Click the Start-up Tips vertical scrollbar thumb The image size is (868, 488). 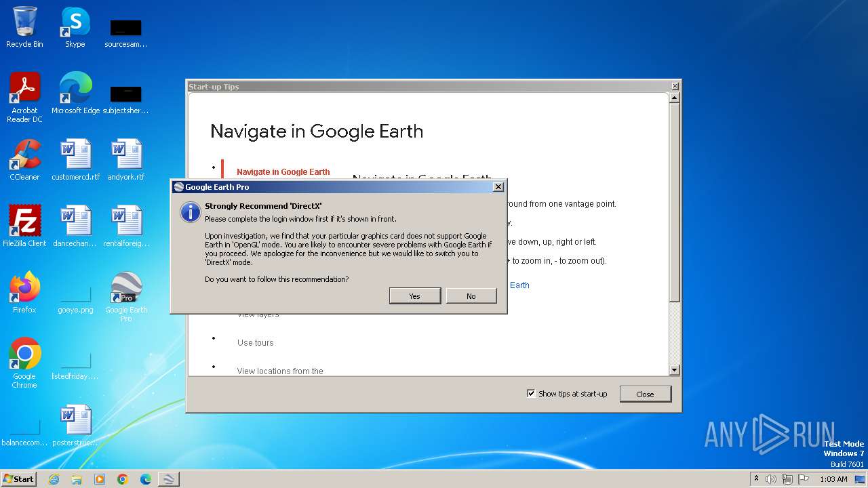(x=674, y=202)
